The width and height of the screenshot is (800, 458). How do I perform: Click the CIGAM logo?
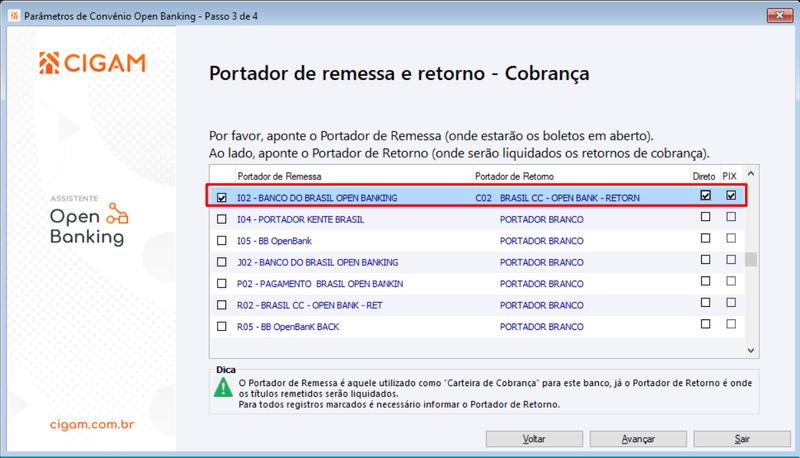click(92, 63)
